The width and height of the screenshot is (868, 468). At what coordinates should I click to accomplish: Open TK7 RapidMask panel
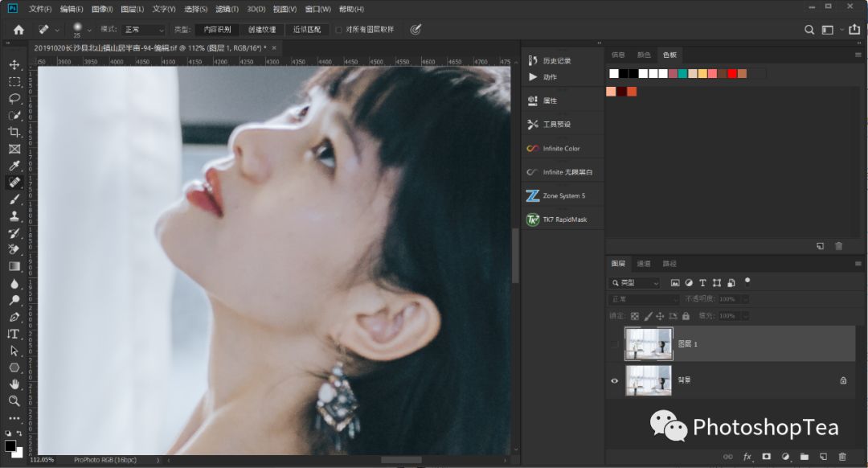point(563,220)
